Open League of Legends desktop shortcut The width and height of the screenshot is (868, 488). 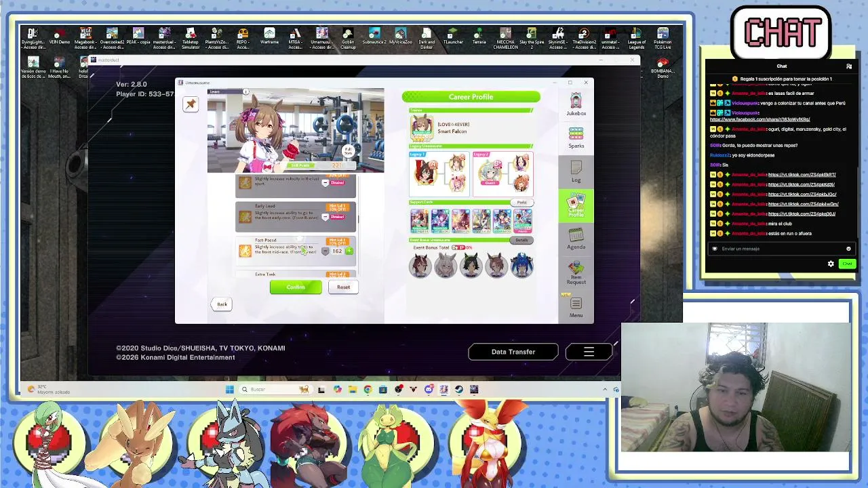[x=637, y=38]
